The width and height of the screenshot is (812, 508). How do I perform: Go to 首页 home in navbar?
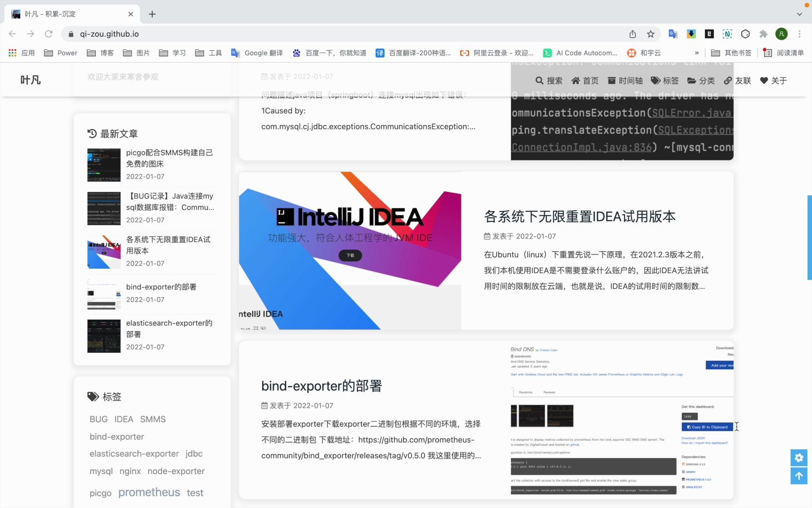click(x=585, y=81)
